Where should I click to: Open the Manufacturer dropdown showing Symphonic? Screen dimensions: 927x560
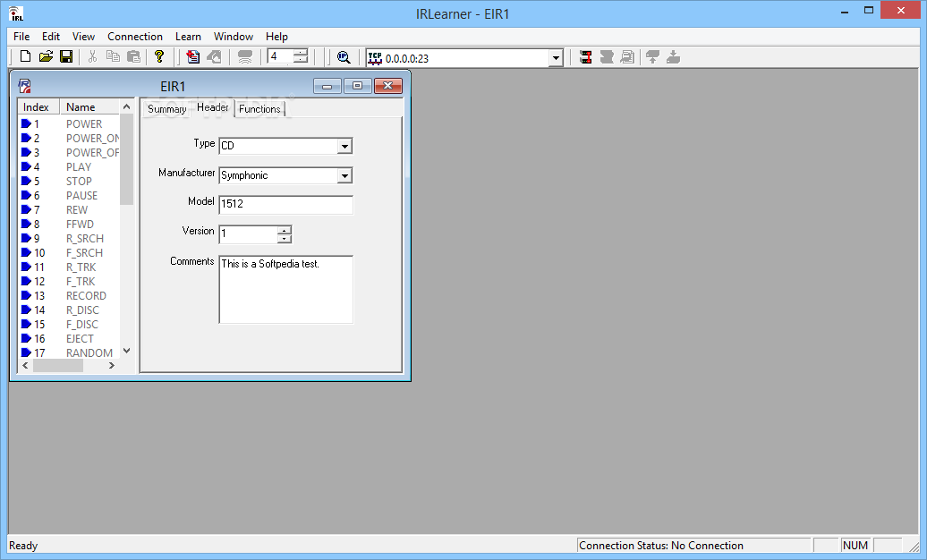coord(344,175)
